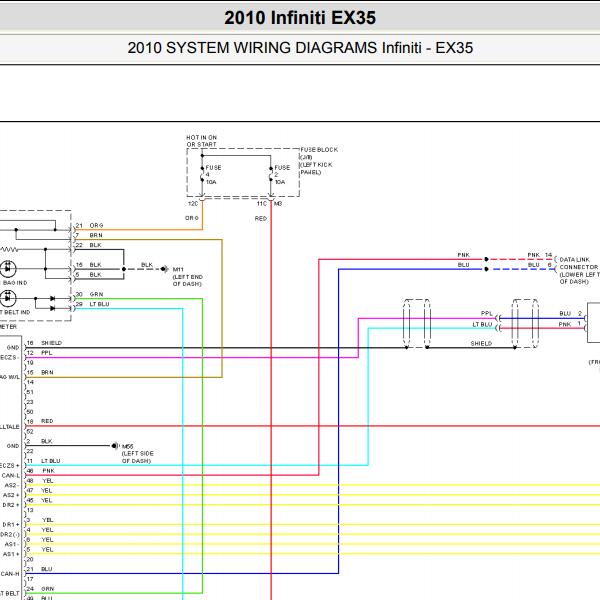
Task: Click the 'M55 (LEFT SIDE OF DASH)' label
Action: coord(137,453)
